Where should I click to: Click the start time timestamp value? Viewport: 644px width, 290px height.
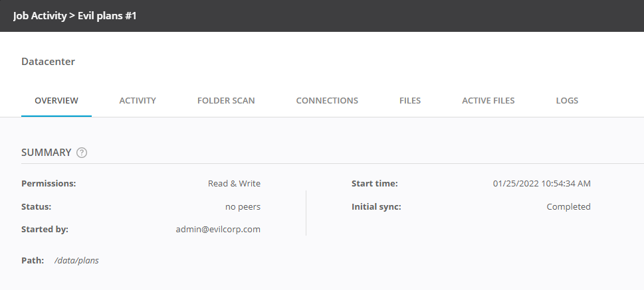[x=542, y=184]
